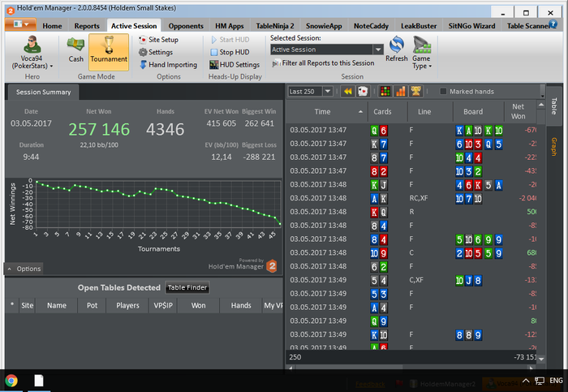Image resolution: width=568 pixels, height=392 pixels.
Task: Click Filter all Reports to this Session
Action: 323,63
